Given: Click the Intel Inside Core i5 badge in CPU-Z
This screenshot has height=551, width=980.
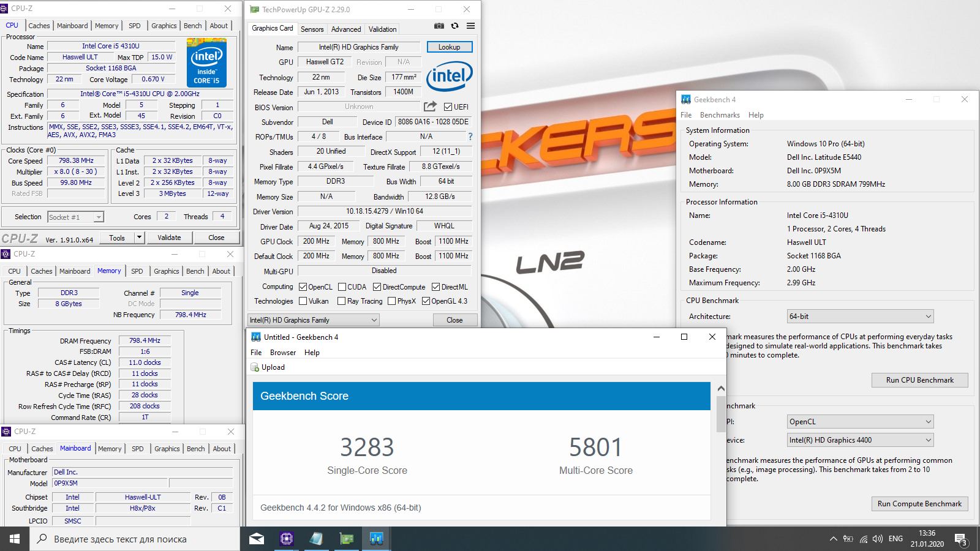Looking at the screenshot, I should pos(206,63).
